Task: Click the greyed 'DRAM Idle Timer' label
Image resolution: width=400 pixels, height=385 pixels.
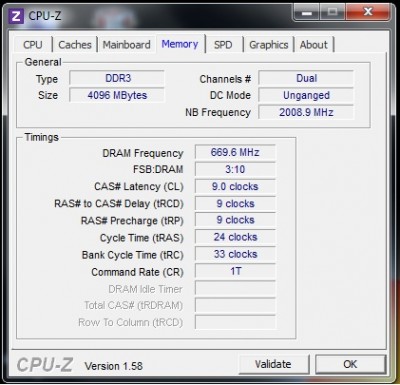Action: [145, 289]
